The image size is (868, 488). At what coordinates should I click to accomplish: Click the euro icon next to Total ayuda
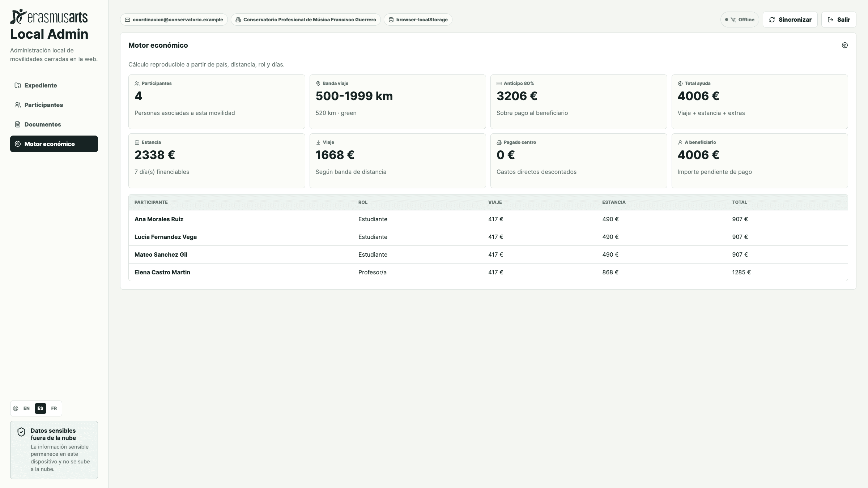point(680,84)
